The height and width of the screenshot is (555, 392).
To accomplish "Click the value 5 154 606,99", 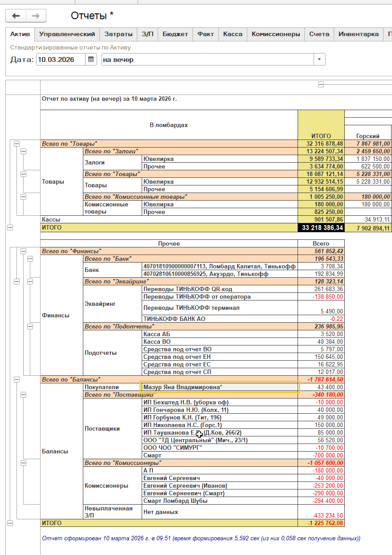I will point(321,189).
